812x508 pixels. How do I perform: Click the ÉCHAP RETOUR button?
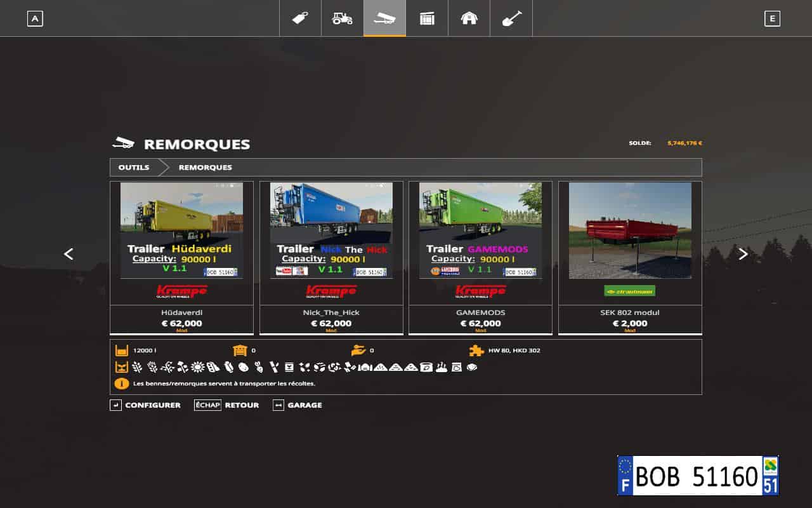coord(226,405)
